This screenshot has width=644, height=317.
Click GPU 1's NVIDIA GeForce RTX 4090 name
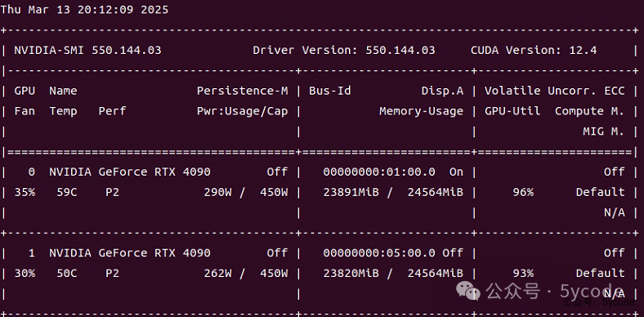pyautogui.click(x=130, y=253)
